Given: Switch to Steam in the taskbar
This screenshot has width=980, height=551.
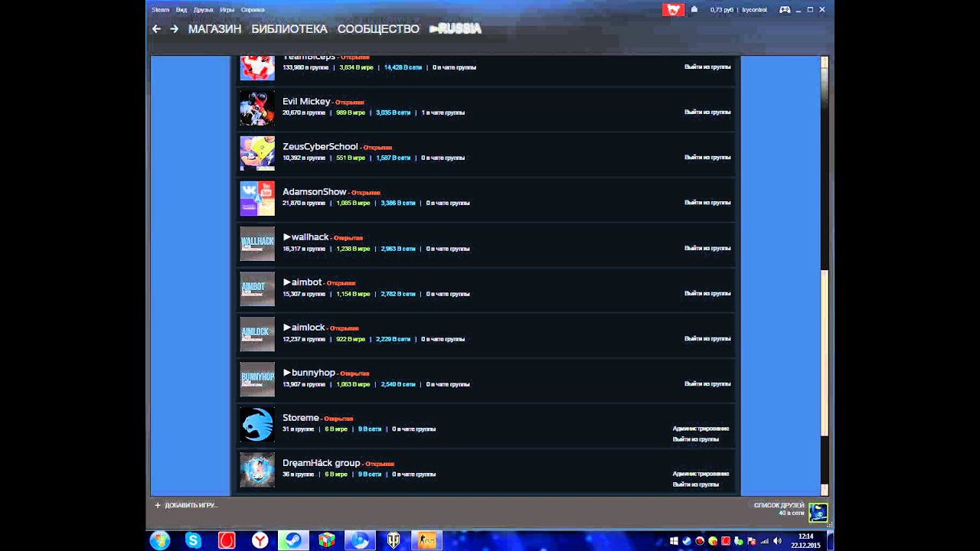Looking at the screenshot, I should [x=294, y=540].
